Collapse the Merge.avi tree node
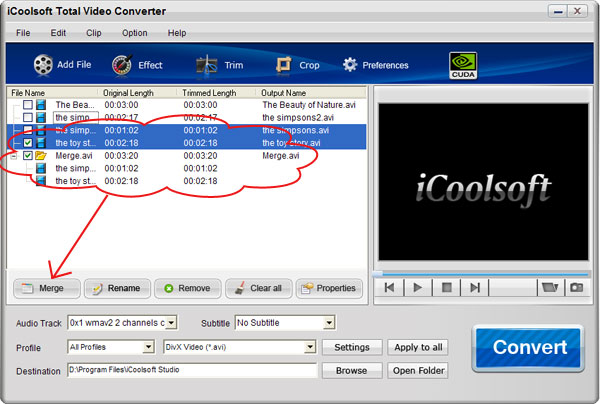 (x=14, y=156)
